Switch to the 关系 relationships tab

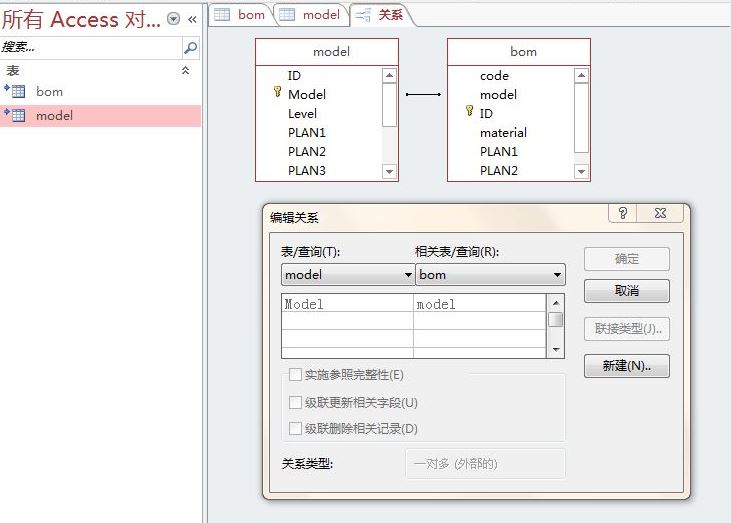coord(380,15)
